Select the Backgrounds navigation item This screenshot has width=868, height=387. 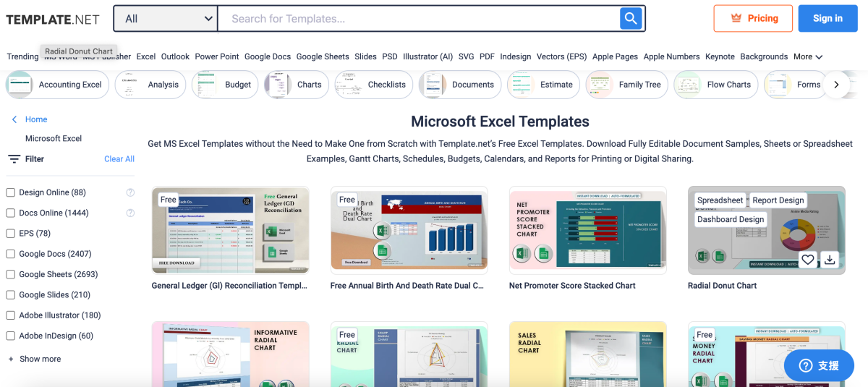[x=764, y=56]
